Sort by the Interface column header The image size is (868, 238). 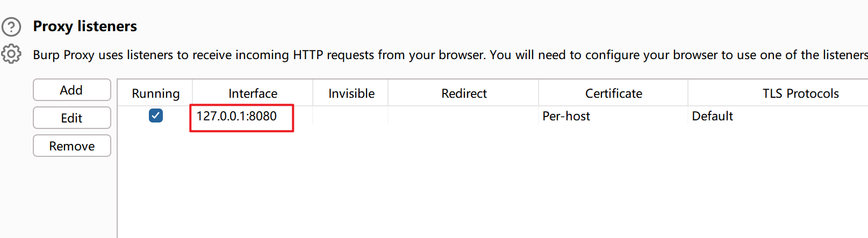[253, 93]
